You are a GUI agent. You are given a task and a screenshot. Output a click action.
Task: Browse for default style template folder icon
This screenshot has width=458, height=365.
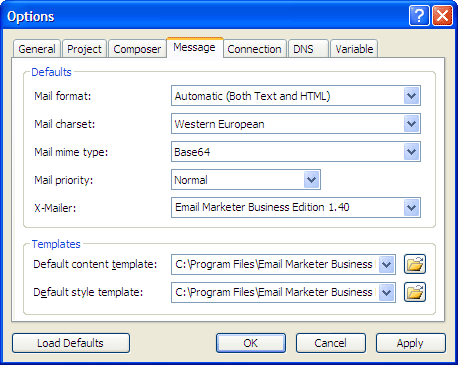pos(415,292)
